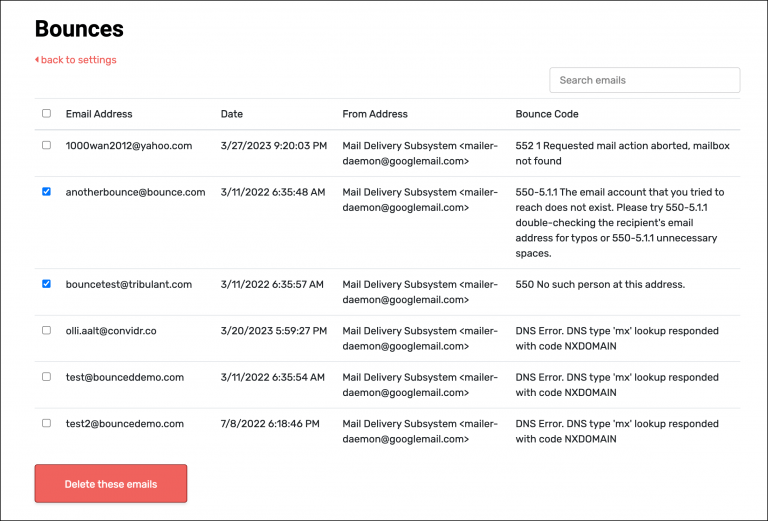
Task: Click the Bounces page heading
Action: (79, 28)
